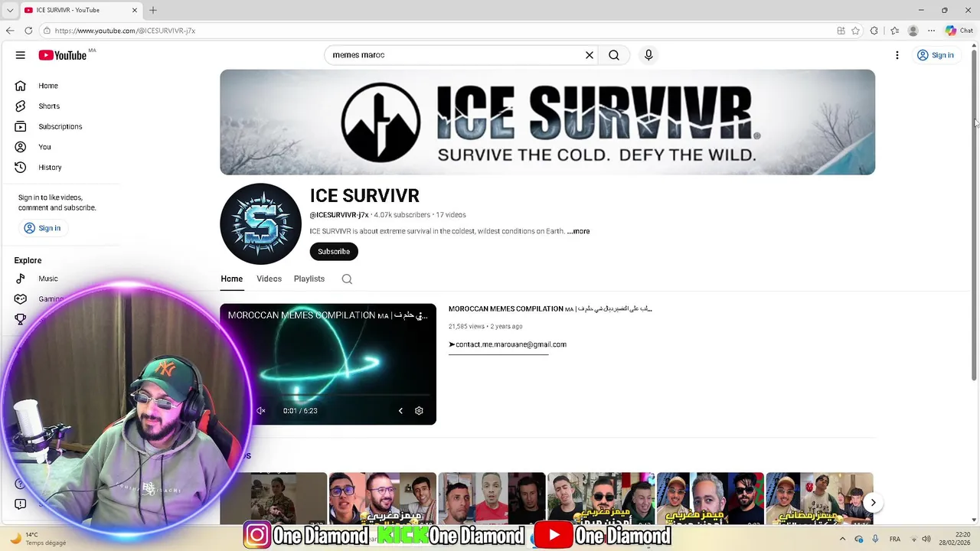Open Wi-Fi network tray icon
980x551 pixels.
click(x=913, y=539)
